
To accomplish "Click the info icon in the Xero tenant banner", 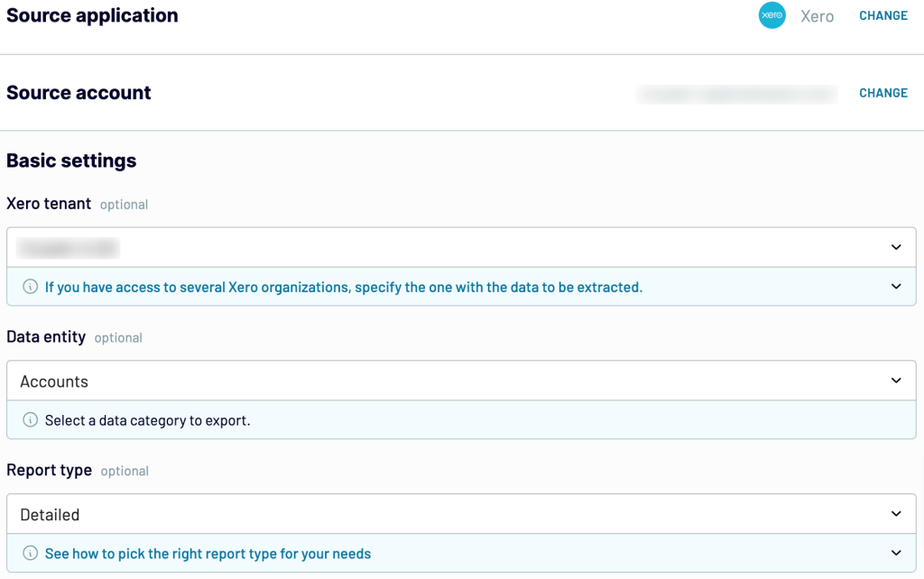I will click(x=28, y=287).
